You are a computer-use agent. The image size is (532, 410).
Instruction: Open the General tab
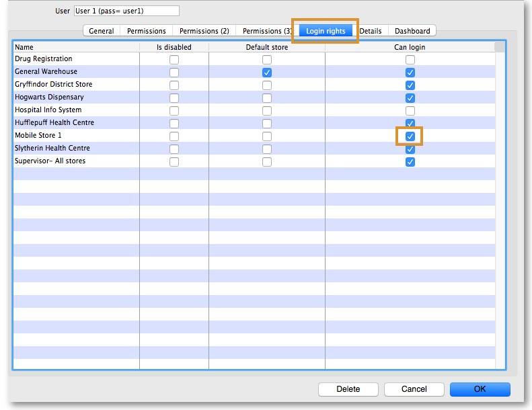[x=101, y=31]
